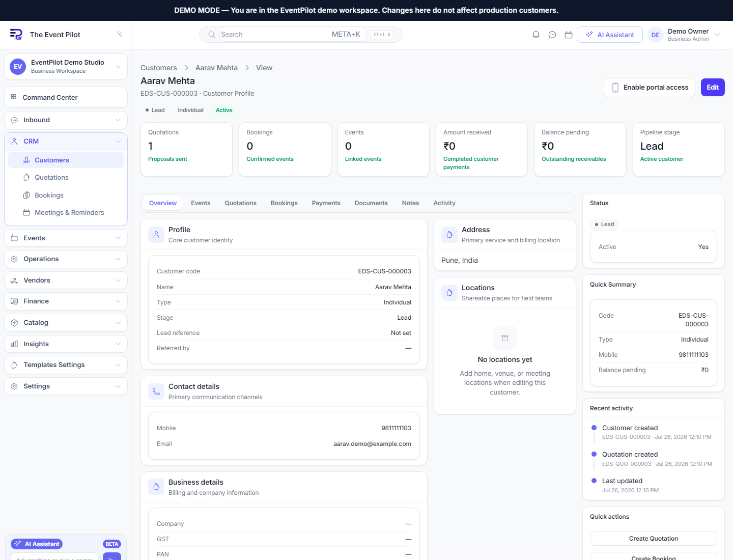Open the notifications bell
The image size is (733, 560).
coord(536,35)
